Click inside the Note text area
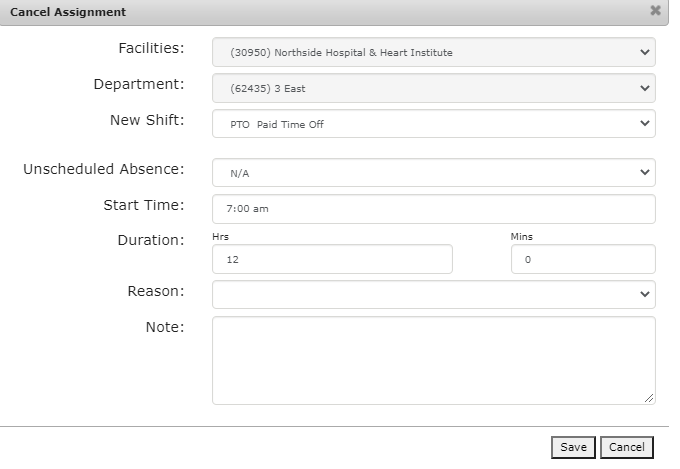The width and height of the screenshot is (680, 469). click(433, 360)
